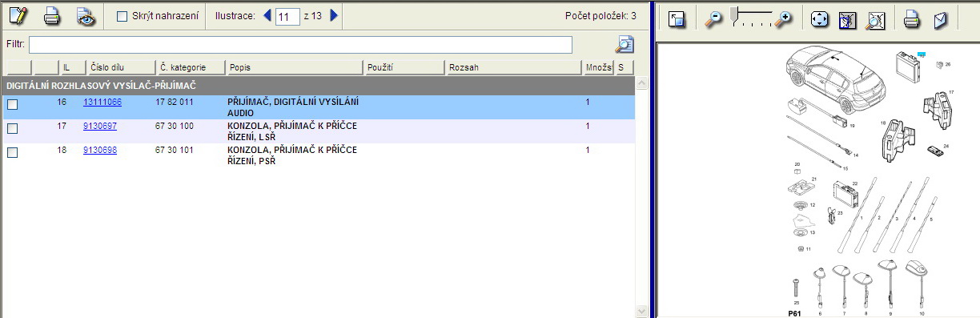Sort by Číslo dílu column
The height and width of the screenshot is (318, 980).
[121, 68]
